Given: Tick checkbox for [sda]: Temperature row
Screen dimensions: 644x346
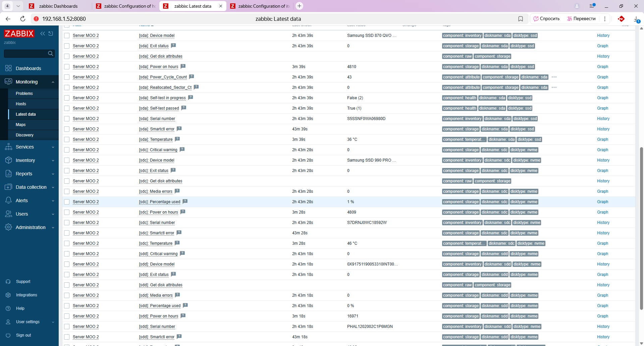Looking at the screenshot, I should [x=67, y=139].
